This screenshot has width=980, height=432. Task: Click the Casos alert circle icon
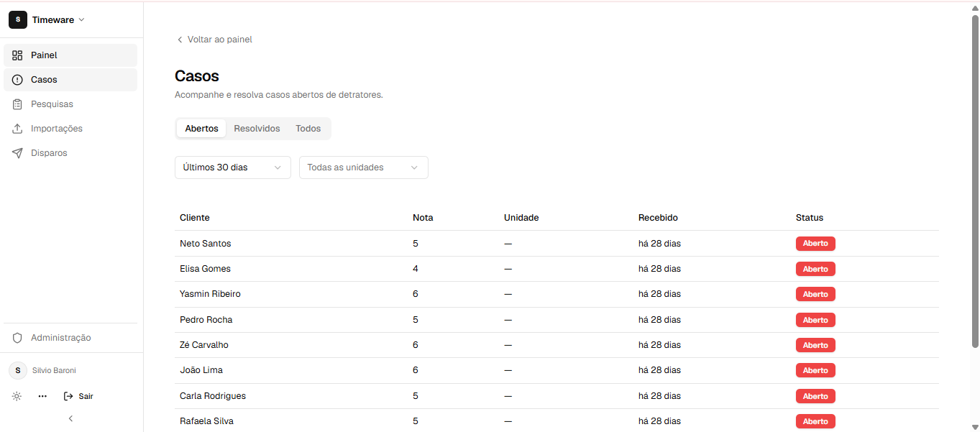click(17, 80)
